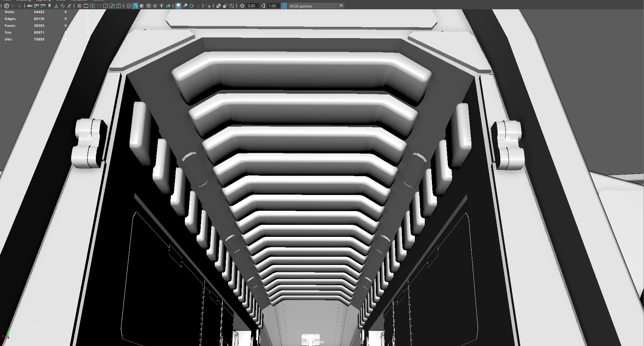Toggle the Film Gate icon
644x346 pixels.
pyautogui.click(x=86, y=6)
